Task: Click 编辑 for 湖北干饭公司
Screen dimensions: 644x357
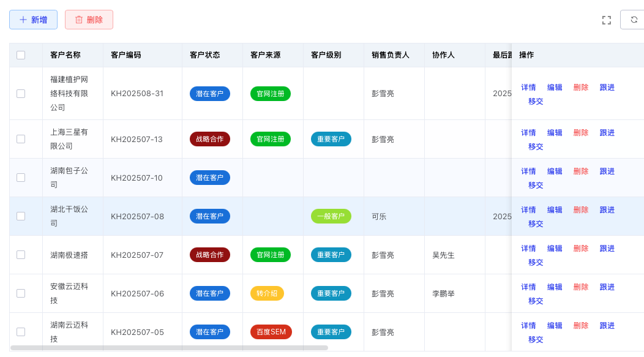Action: 555,209
